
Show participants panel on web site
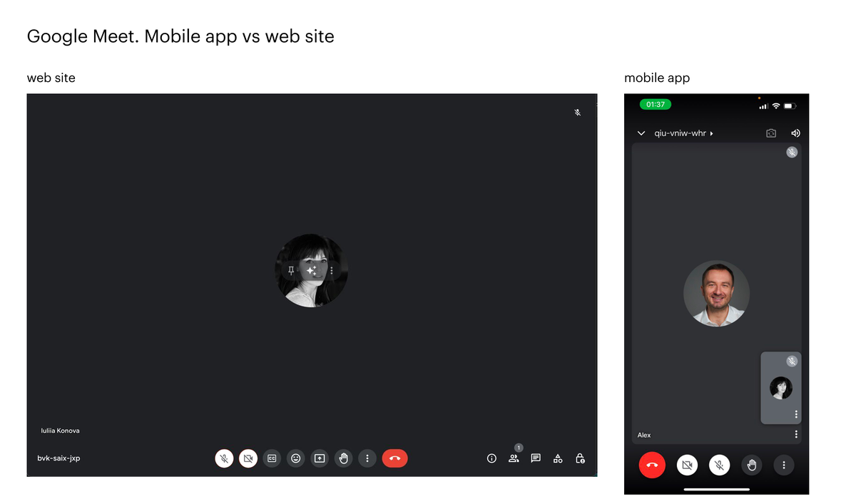(x=514, y=458)
